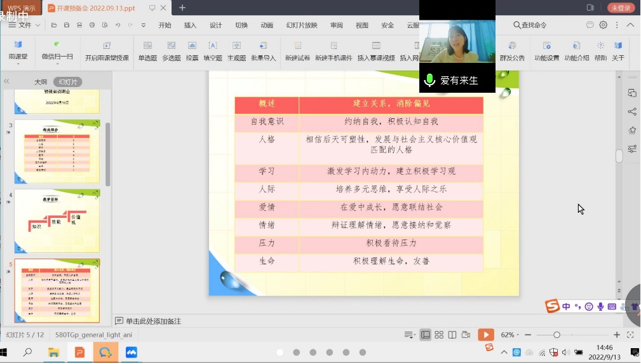The width and height of the screenshot is (641, 364).
Task: Open 微信扫一扫 WeChat scan
Action: point(57,51)
